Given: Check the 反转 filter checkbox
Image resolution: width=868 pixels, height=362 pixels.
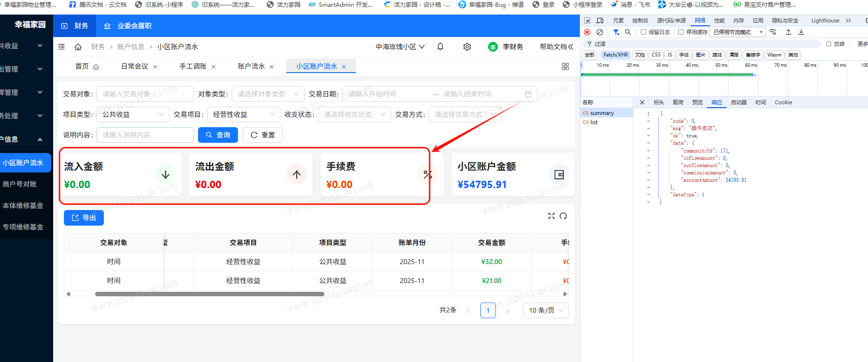Looking at the screenshot, I should tap(829, 44).
